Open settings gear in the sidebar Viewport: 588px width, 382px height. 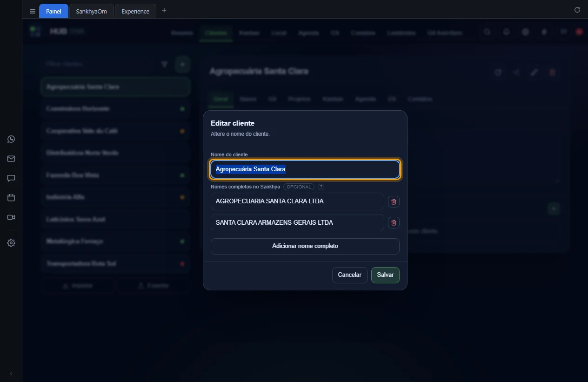pos(11,243)
